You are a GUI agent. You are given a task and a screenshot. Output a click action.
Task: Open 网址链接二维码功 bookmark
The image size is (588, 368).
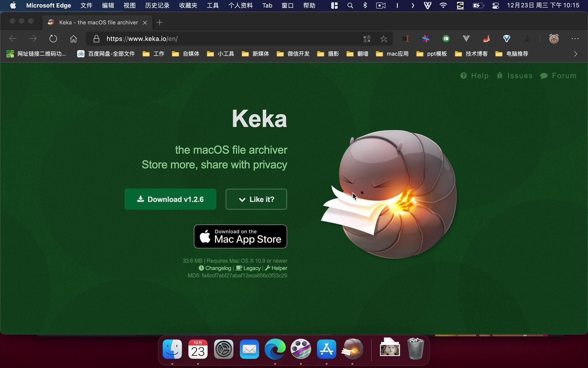[x=36, y=54]
